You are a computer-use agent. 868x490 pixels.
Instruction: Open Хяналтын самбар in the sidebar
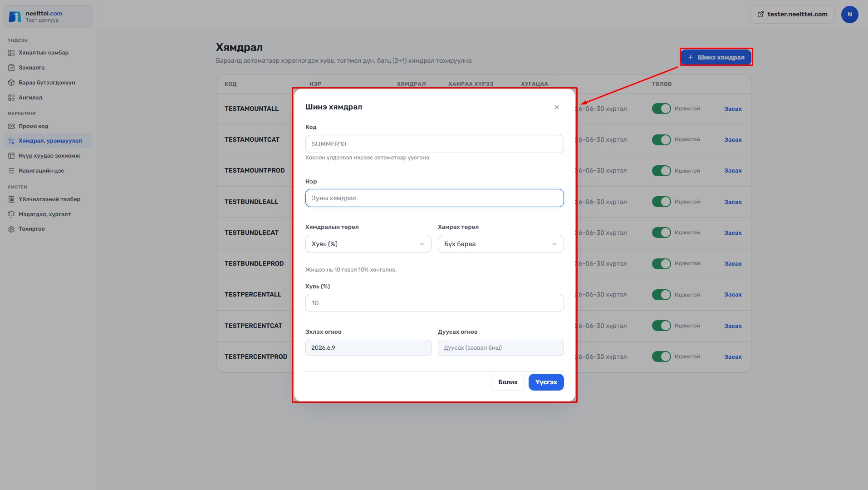[48, 53]
